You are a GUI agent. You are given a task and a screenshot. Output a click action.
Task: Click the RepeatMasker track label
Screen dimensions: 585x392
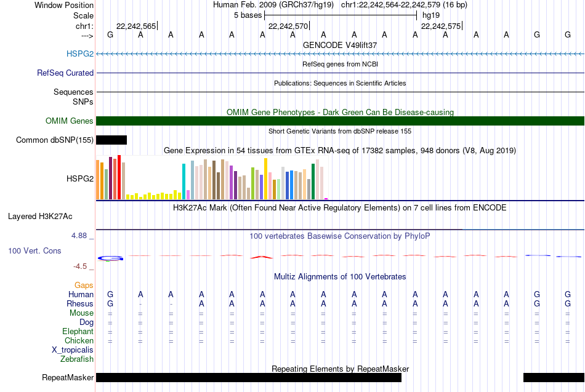68,377
